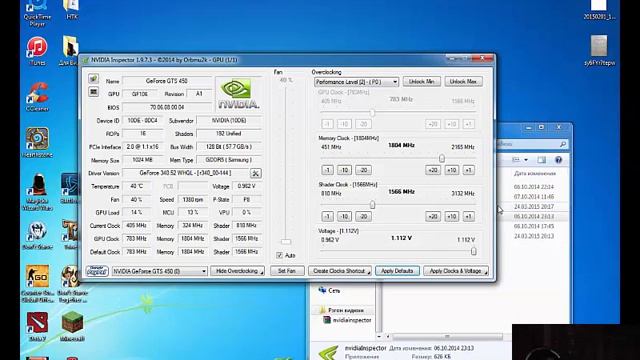Open the sy6FYr7tepw desktop file
This screenshot has width=640, height=360.
click(x=599, y=51)
